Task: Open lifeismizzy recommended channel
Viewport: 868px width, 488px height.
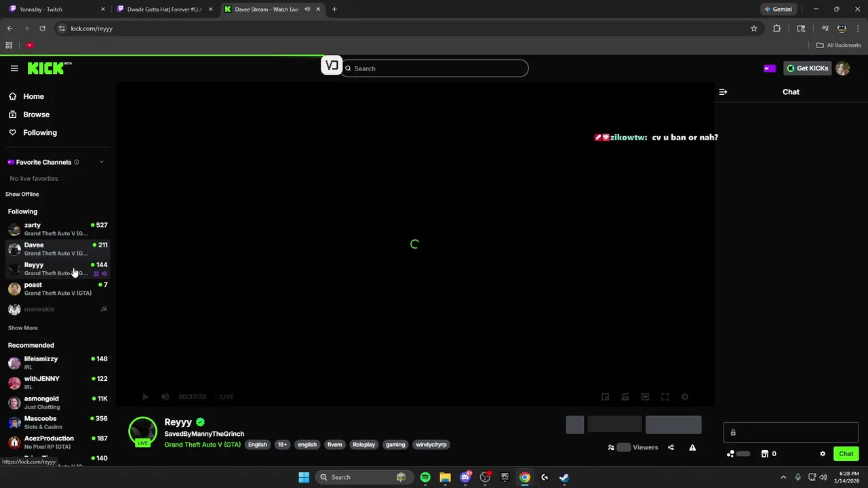Action: (58, 363)
